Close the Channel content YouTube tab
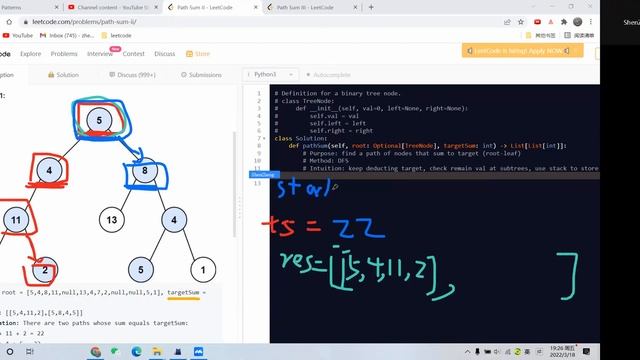Viewport: 640px width, 360px height. coord(156,7)
